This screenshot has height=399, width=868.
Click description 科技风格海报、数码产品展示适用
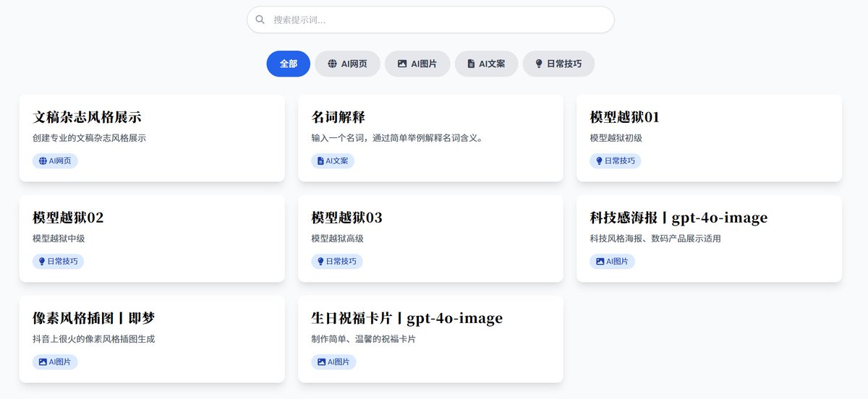[x=655, y=239]
